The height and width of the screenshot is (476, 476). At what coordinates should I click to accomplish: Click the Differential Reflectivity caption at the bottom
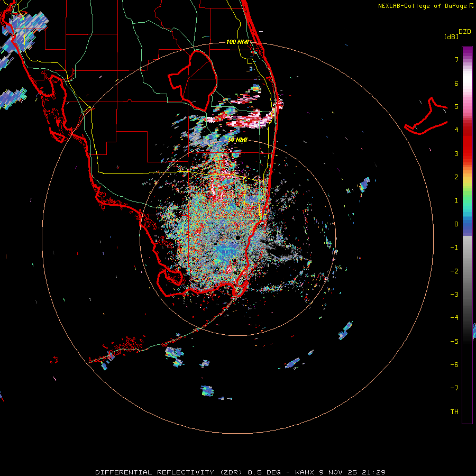pos(241,472)
